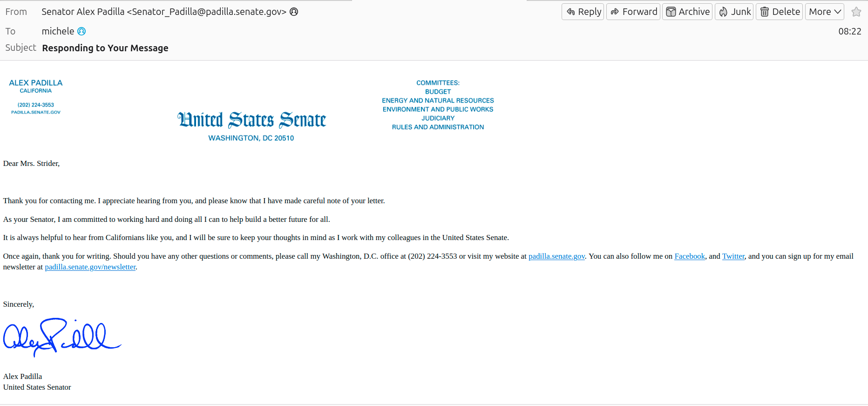868x406 pixels.
Task: Expand the More actions dropdown
Action: coord(824,12)
